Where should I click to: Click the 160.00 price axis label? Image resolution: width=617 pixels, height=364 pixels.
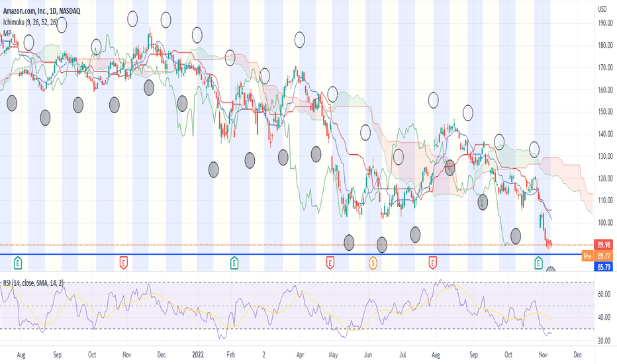(605, 90)
